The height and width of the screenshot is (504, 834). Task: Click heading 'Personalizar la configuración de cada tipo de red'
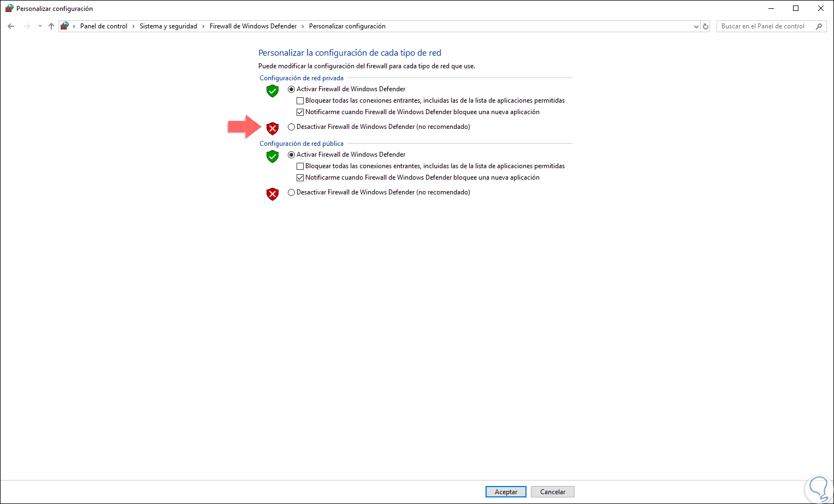coord(350,53)
